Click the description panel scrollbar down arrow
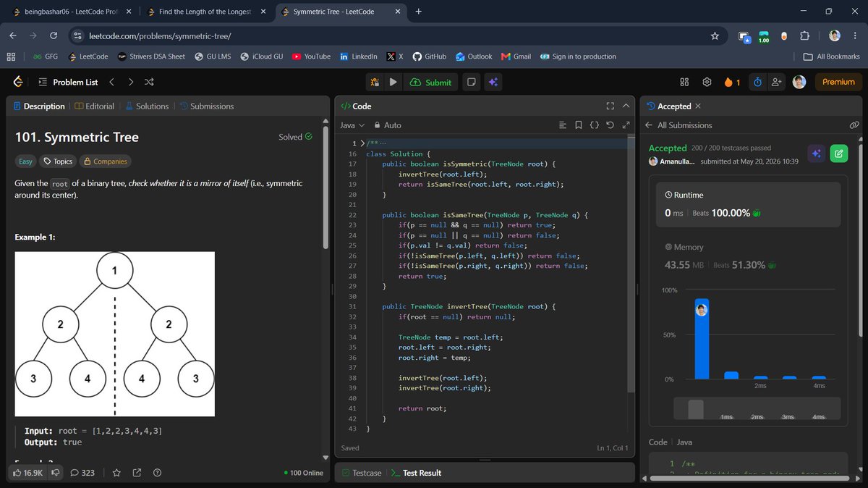The image size is (868, 488). [324, 458]
